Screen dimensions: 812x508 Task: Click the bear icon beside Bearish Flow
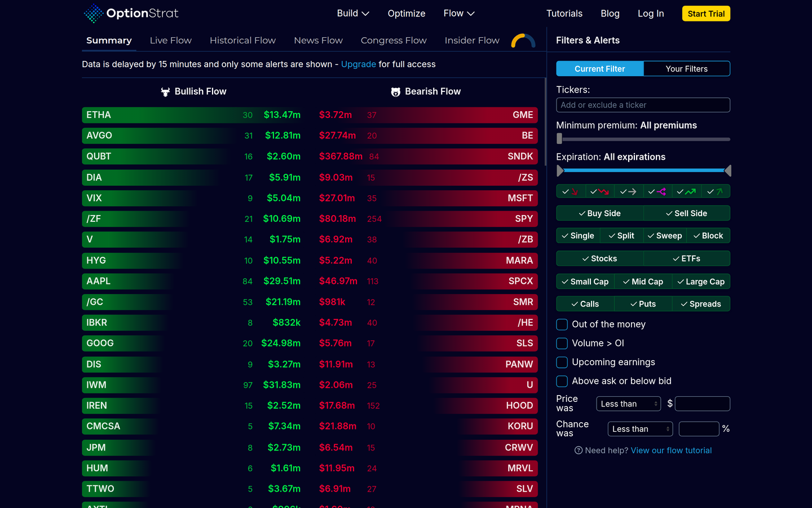(x=396, y=92)
